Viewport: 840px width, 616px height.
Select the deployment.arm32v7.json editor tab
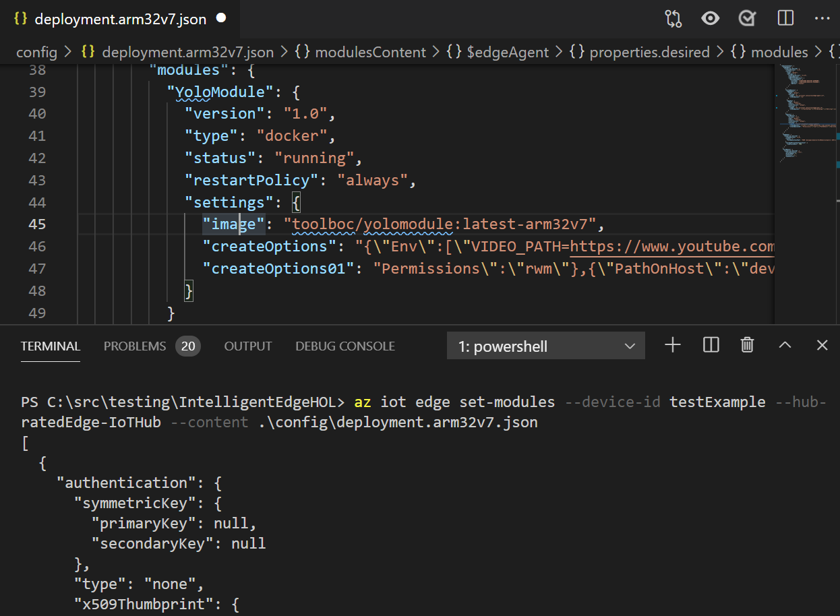[x=120, y=19]
